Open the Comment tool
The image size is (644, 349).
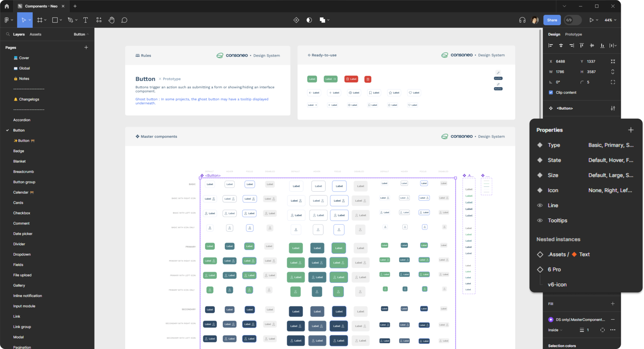point(124,20)
